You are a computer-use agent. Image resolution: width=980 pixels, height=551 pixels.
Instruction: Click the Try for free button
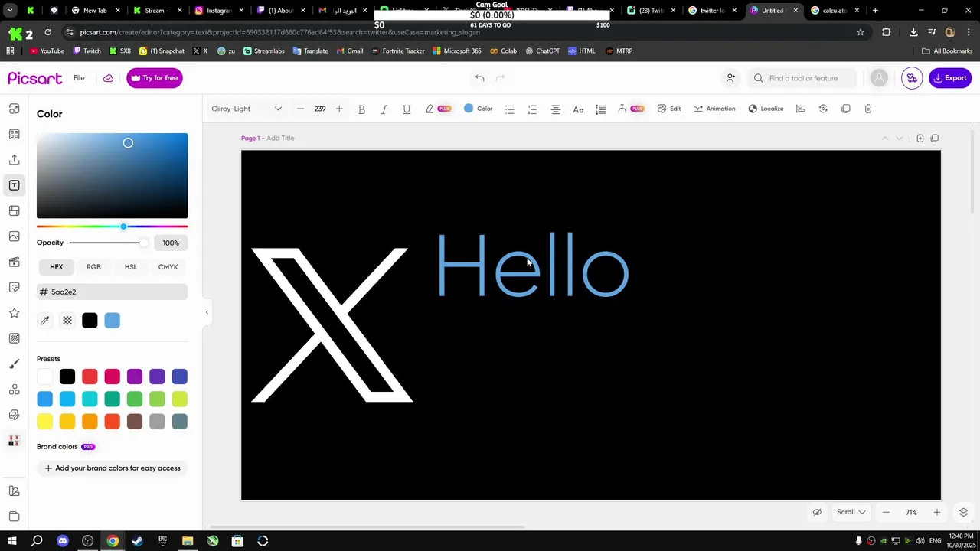155,78
